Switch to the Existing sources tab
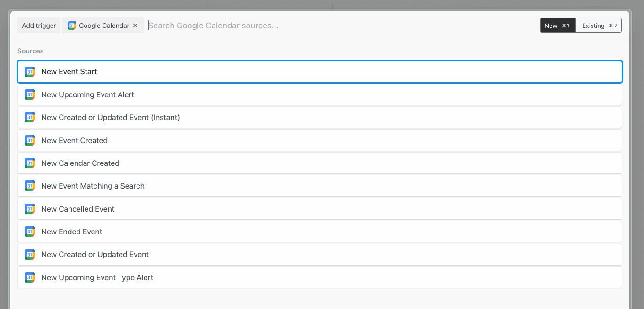644x309 pixels. tap(599, 26)
